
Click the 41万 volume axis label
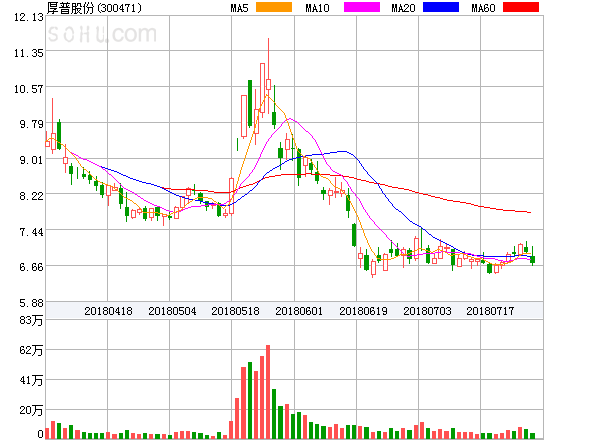click(x=31, y=380)
